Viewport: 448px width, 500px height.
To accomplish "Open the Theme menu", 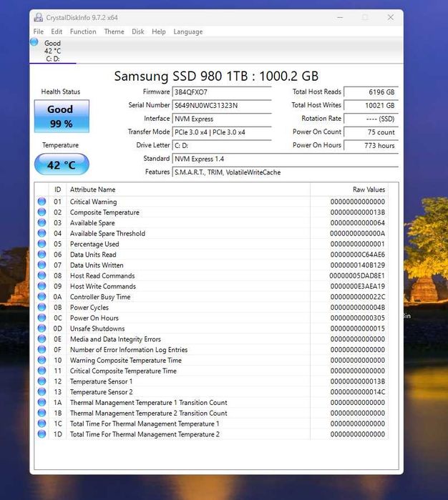I will [x=114, y=31].
